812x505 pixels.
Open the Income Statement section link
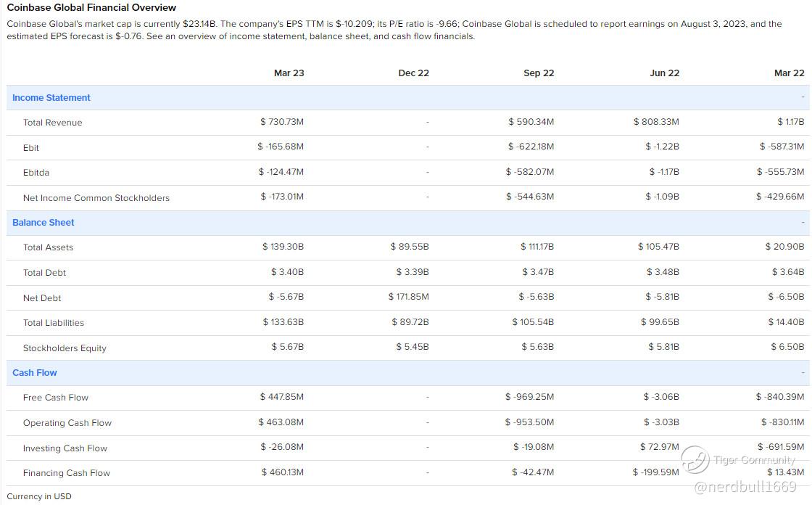click(51, 97)
